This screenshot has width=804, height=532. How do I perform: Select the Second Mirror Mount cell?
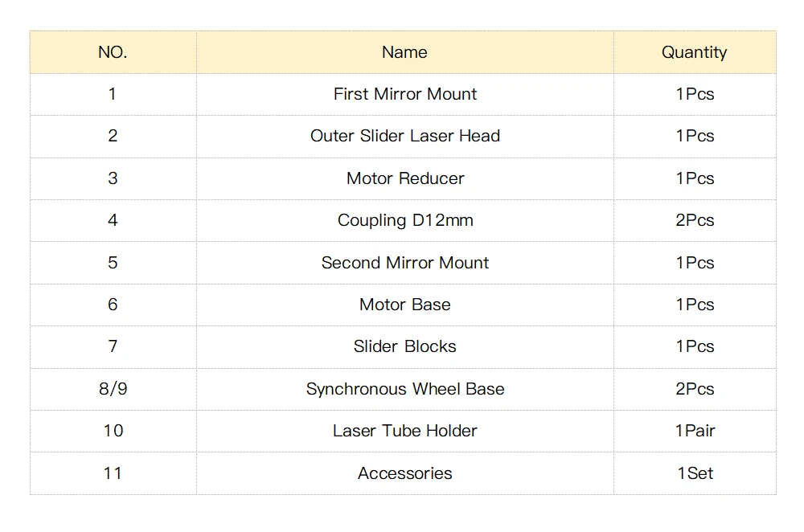click(x=404, y=263)
